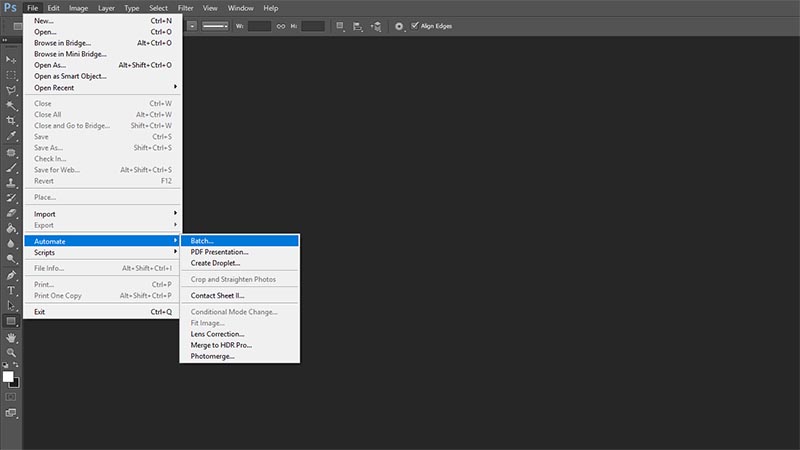The height and width of the screenshot is (450, 800).
Task: Click Browse in Bridge... menu entry
Action: [x=64, y=43]
